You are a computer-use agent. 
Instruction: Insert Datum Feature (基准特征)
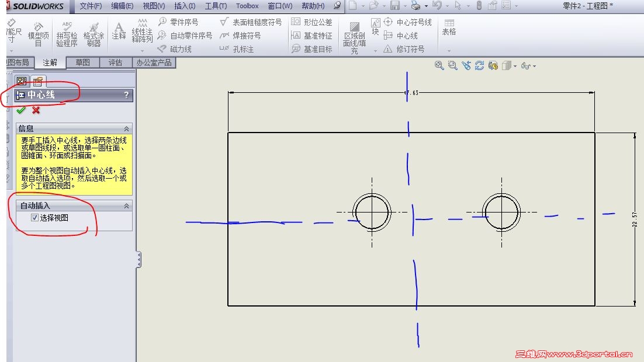[x=311, y=36]
